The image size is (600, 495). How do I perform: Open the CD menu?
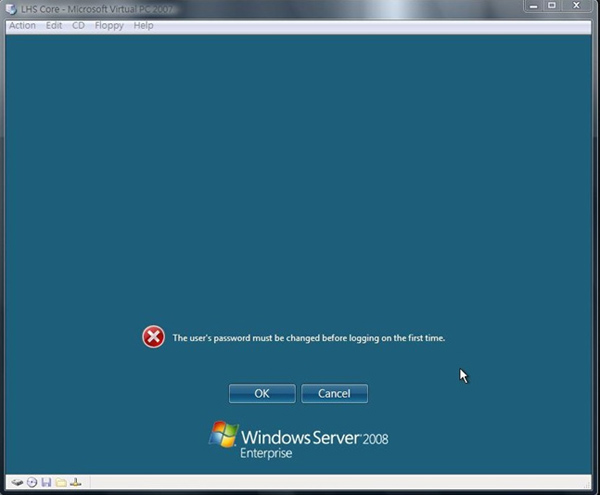[78, 25]
